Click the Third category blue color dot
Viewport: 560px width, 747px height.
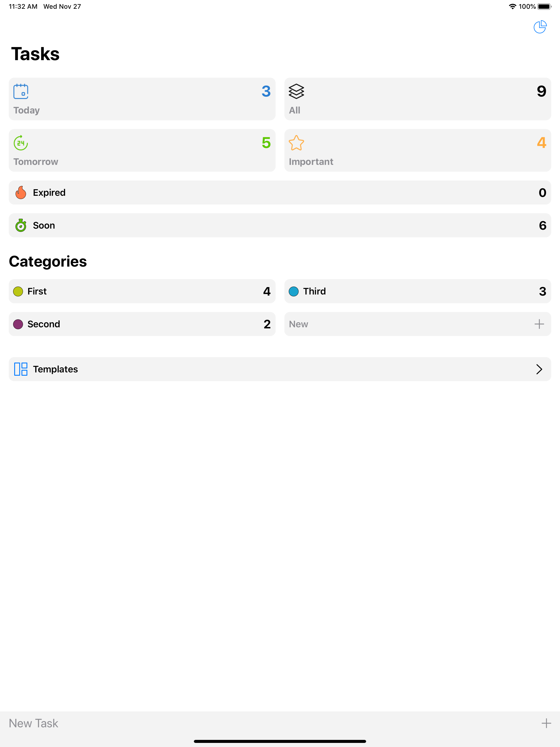tap(293, 291)
